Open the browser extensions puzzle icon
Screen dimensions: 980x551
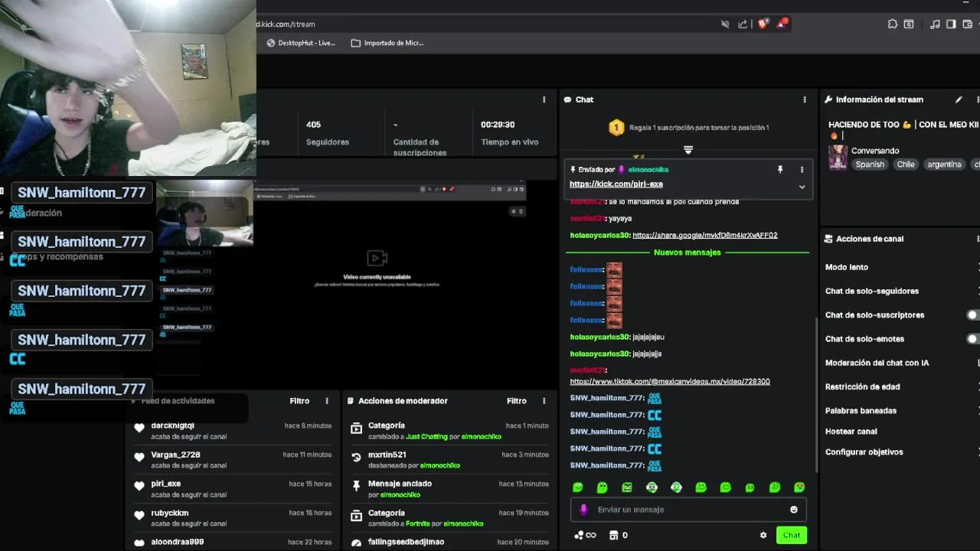coord(893,24)
